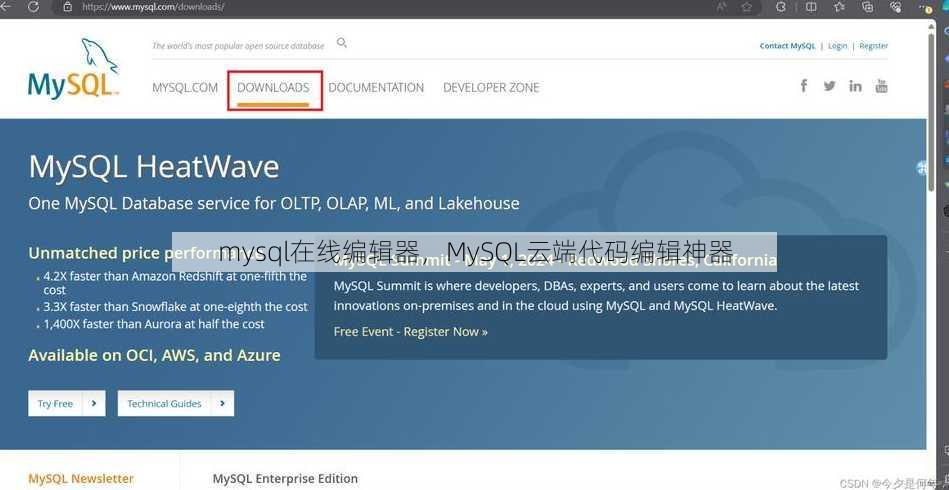Open the MySQL YouTube icon
This screenshot has width=949, height=490.
point(881,86)
